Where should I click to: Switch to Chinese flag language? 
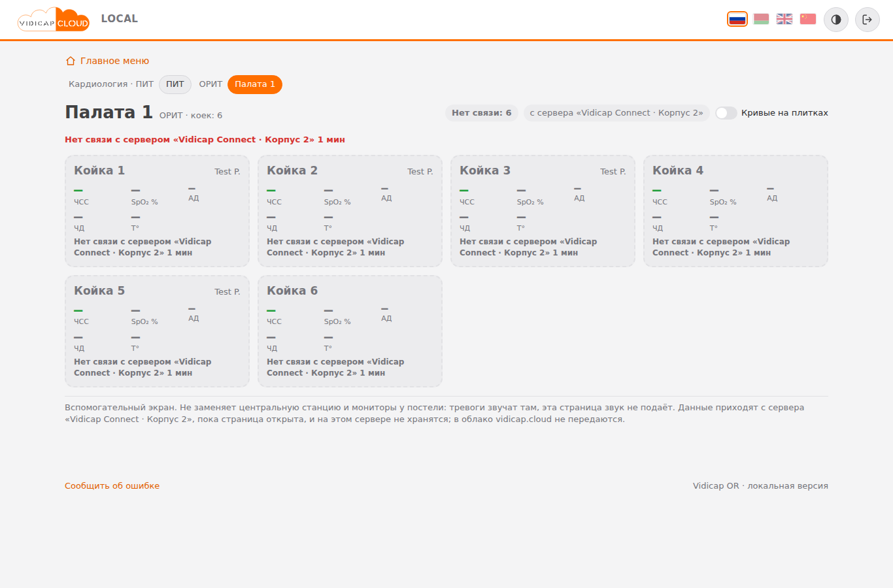[x=808, y=19]
